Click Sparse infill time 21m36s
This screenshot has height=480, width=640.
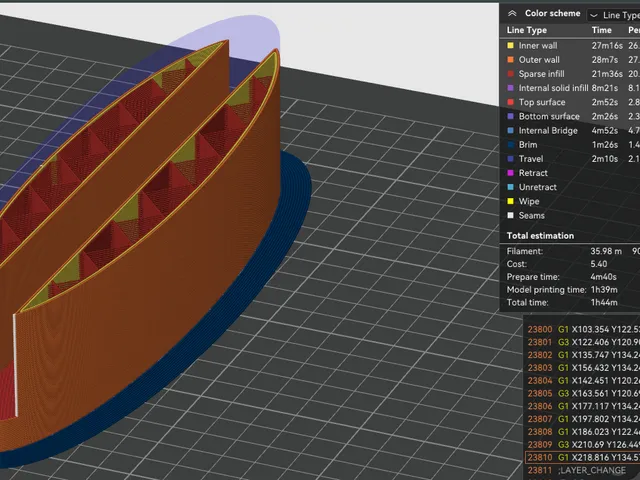point(607,74)
